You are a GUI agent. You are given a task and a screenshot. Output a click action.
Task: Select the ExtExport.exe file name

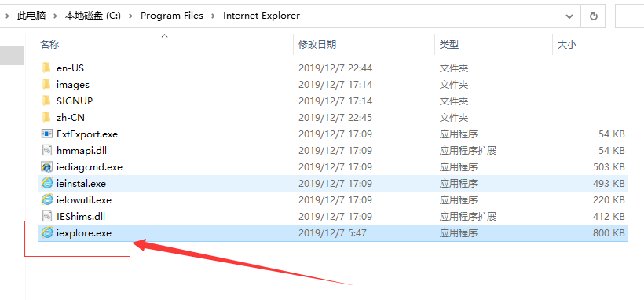point(87,134)
